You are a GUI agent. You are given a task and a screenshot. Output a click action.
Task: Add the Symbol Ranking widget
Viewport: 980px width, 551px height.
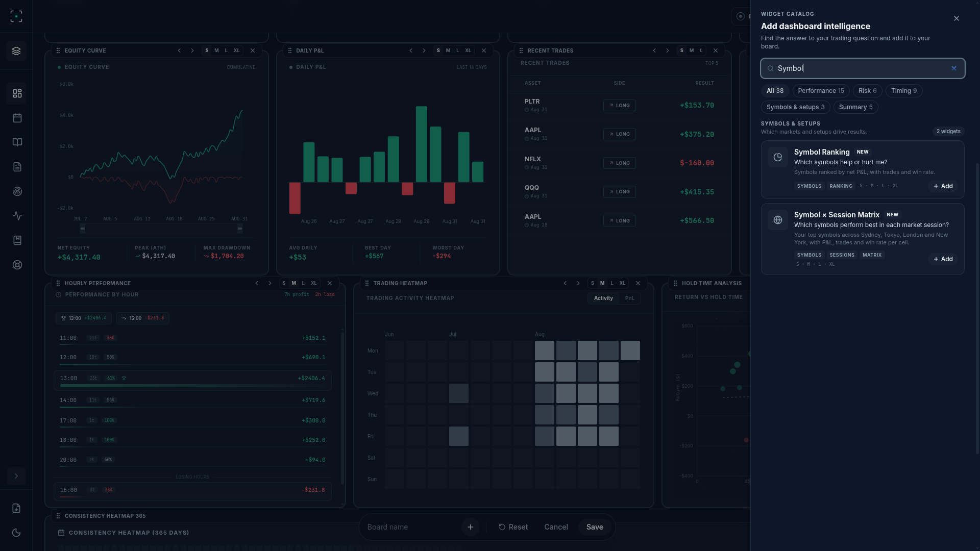point(943,186)
